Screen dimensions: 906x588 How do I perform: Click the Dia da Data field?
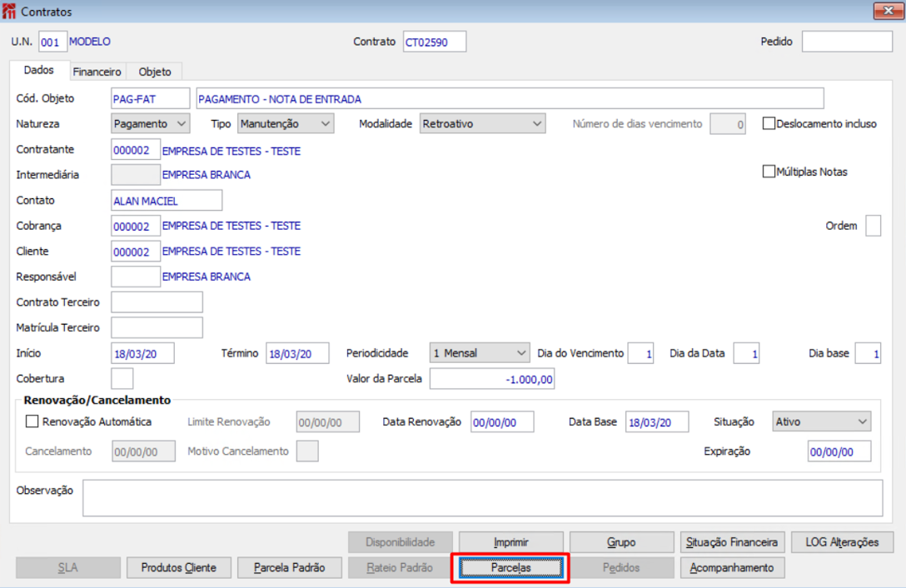click(746, 353)
